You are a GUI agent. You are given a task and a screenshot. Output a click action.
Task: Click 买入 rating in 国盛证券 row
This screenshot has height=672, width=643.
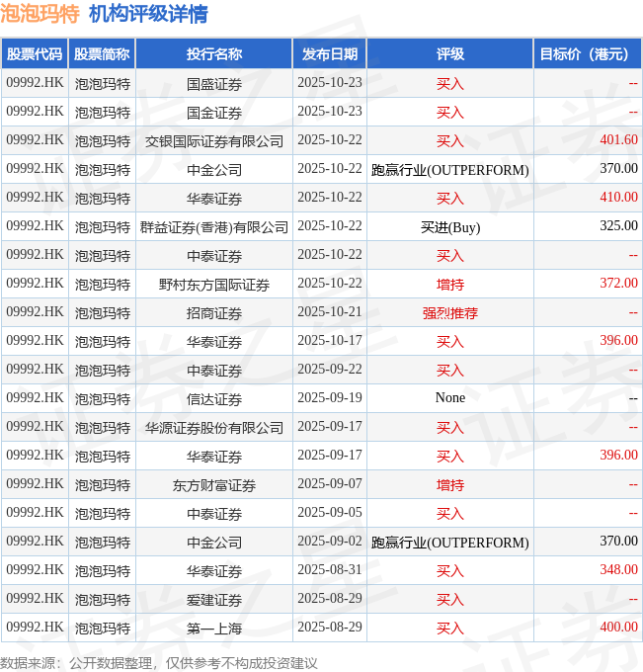click(449, 84)
